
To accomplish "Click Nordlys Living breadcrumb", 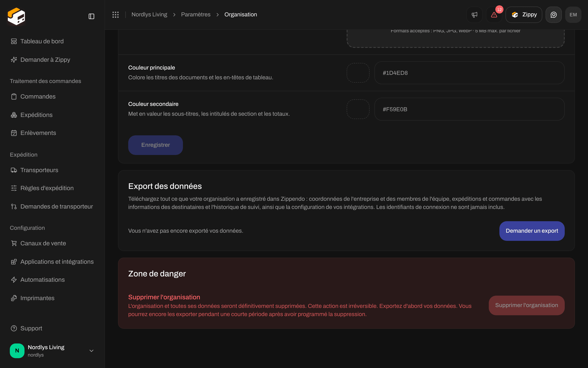I will (149, 15).
